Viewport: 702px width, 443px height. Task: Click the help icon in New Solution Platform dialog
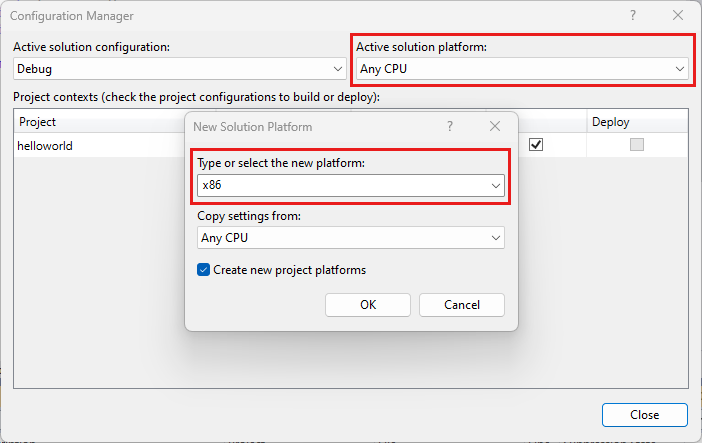point(450,126)
